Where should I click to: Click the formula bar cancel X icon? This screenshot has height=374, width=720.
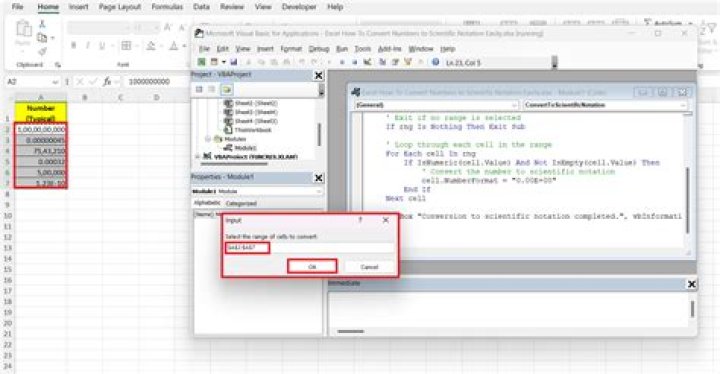(79, 82)
